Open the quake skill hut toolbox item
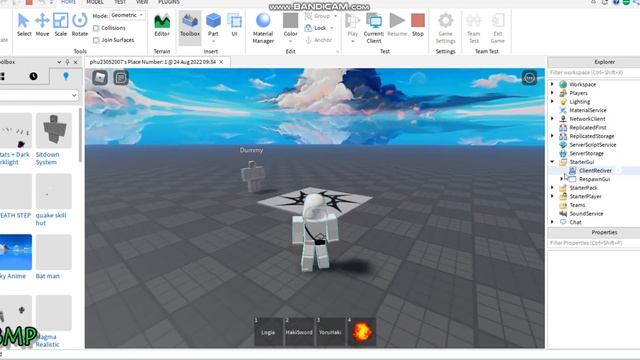 [x=53, y=200]
